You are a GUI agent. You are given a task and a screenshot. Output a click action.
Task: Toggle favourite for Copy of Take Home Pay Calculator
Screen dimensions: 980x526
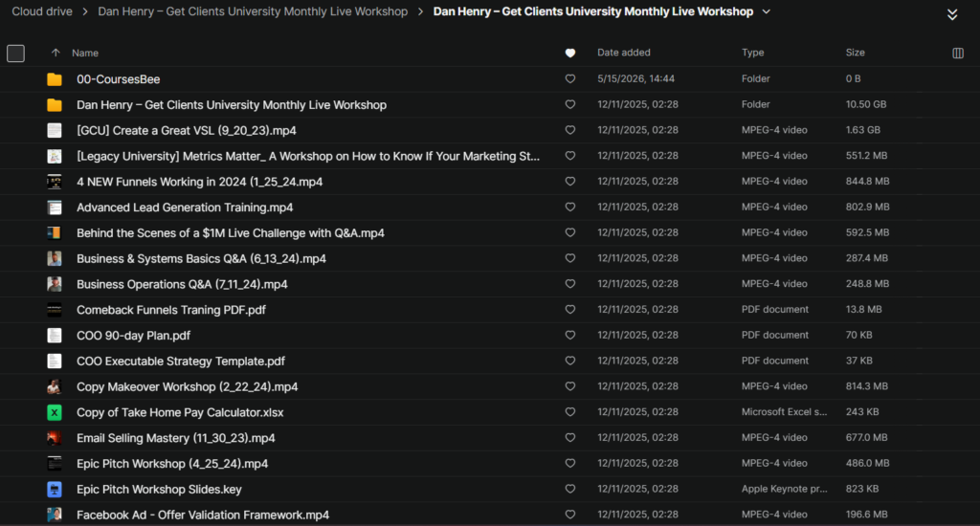pyautogui.click(x=570, y=411)
